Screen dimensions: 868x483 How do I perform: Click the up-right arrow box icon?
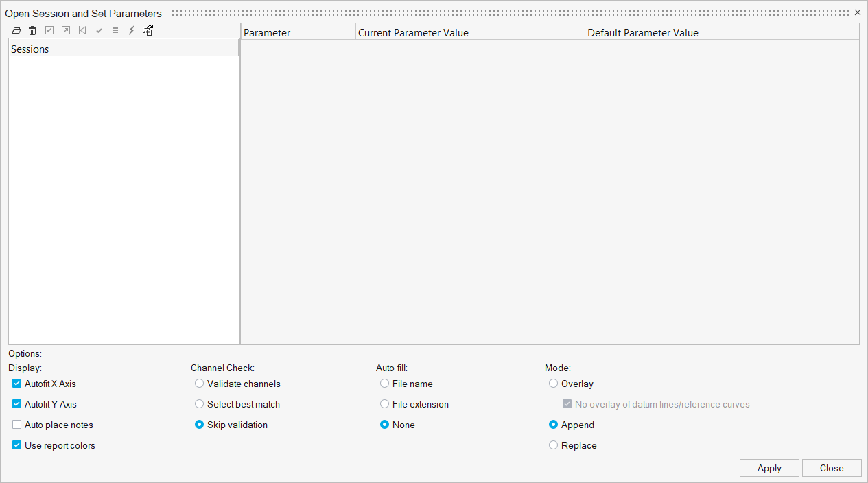pos(66,30)
